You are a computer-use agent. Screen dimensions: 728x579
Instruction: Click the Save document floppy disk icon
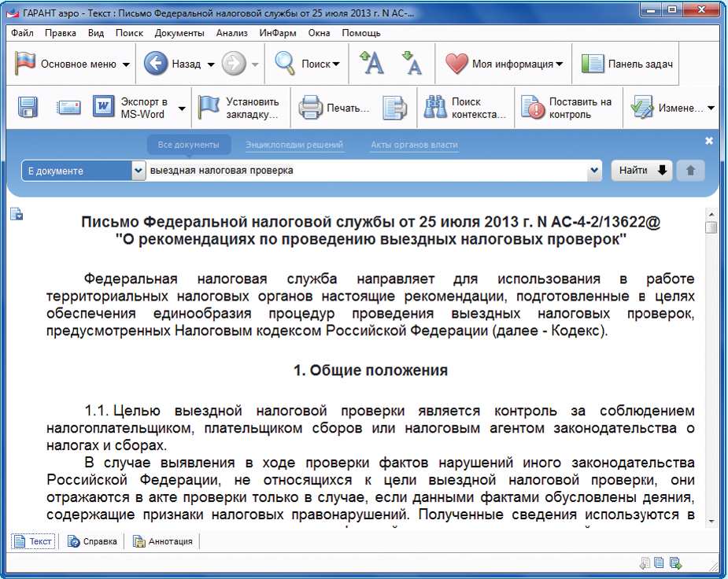coord(28,108)
